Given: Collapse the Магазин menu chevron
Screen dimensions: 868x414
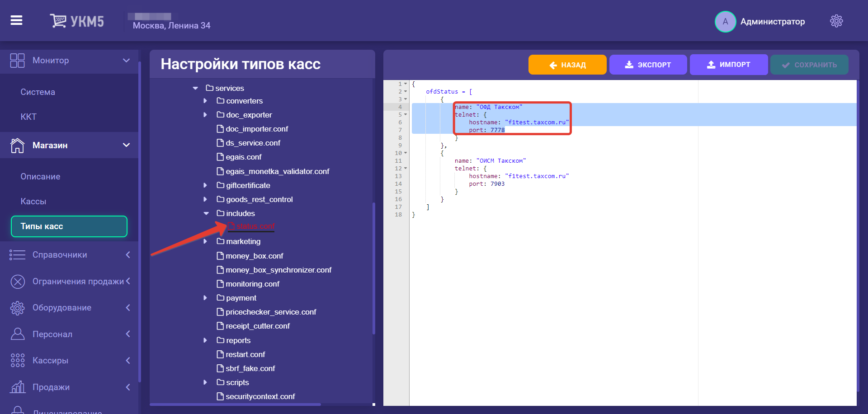Looking at the screenshot, I should [x=126, y=145].
